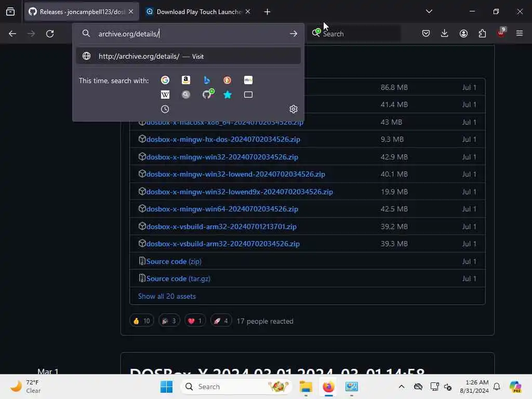The width and height of the screenshot is (532, 399).
Task: Open the clock showing 1:26 AM
Action: tap(474, 387)
